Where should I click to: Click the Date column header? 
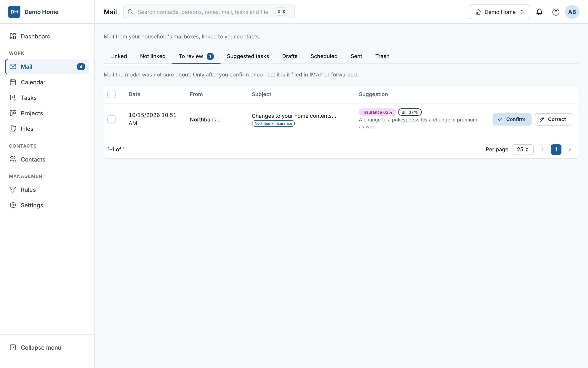(x=134, y=94)
